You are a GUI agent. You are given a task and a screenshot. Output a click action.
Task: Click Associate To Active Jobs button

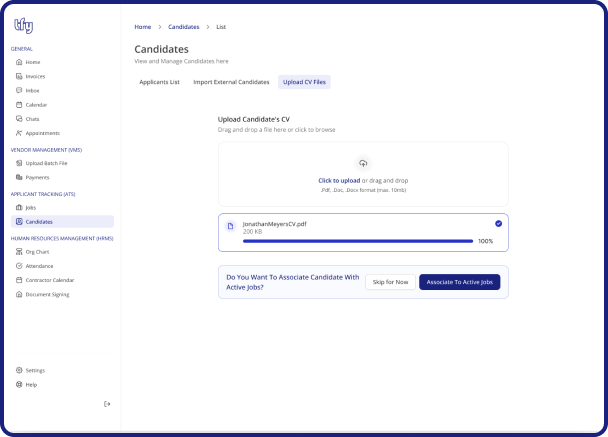[x=459, y=282]
